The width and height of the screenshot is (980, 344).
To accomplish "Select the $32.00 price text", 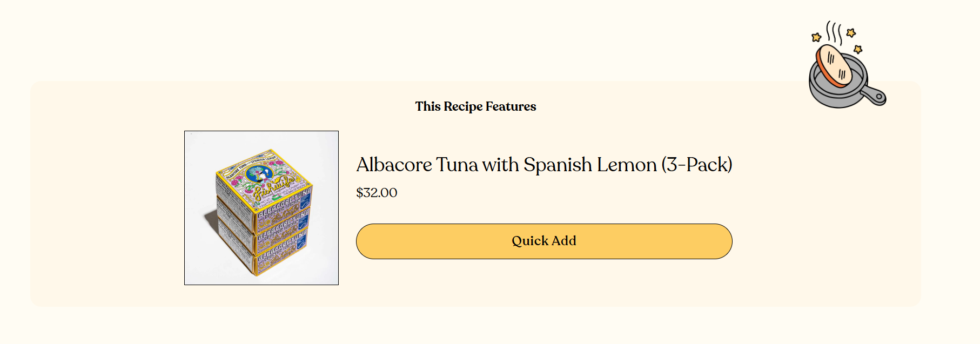I will [x=377, y=193].
